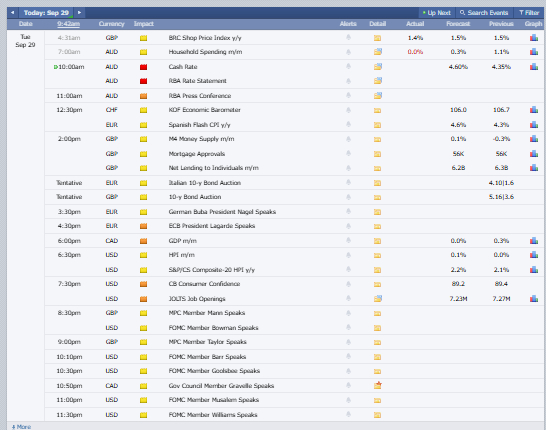Image resolution: width=546 pixels, height=430 pixels.
Task: Expand More events at bottom
Action: [x=21, y=427]
